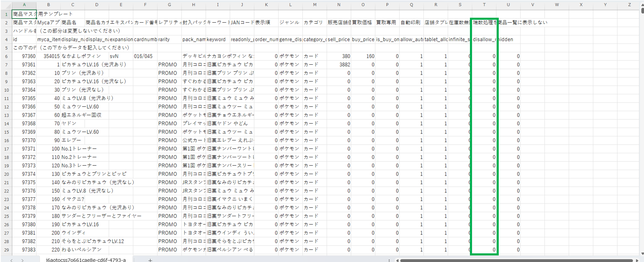Screen dimensions: 644x262
Task: Select id cell 97360
Action: coord(24,56)
